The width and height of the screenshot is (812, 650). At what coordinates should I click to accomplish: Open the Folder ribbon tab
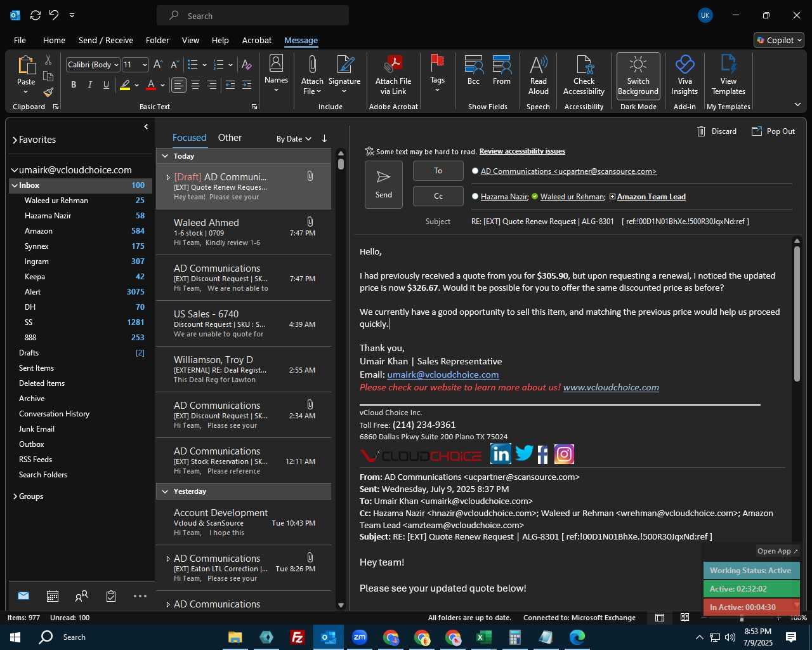click(157, 40)
